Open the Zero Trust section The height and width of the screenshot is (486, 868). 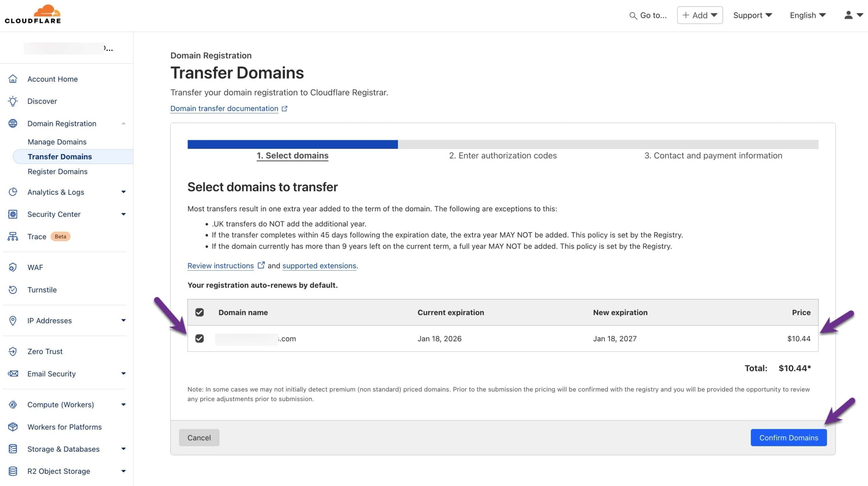tap(45, 352)
